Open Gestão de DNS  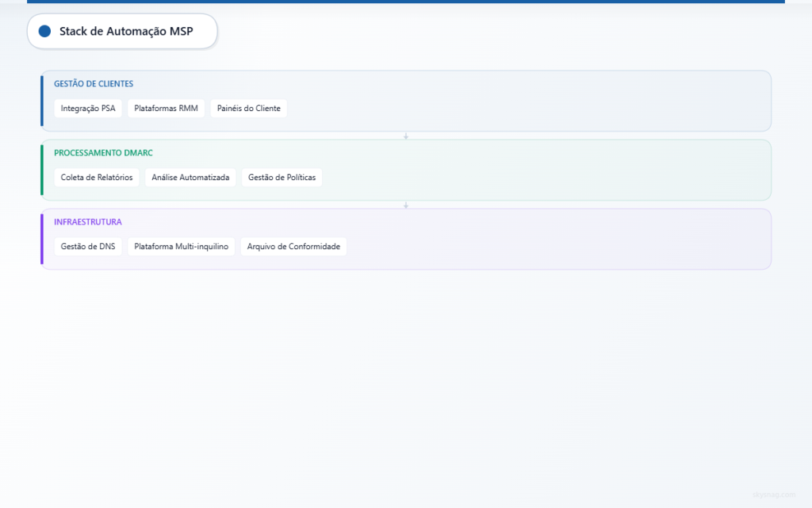(x=87, y=246)
